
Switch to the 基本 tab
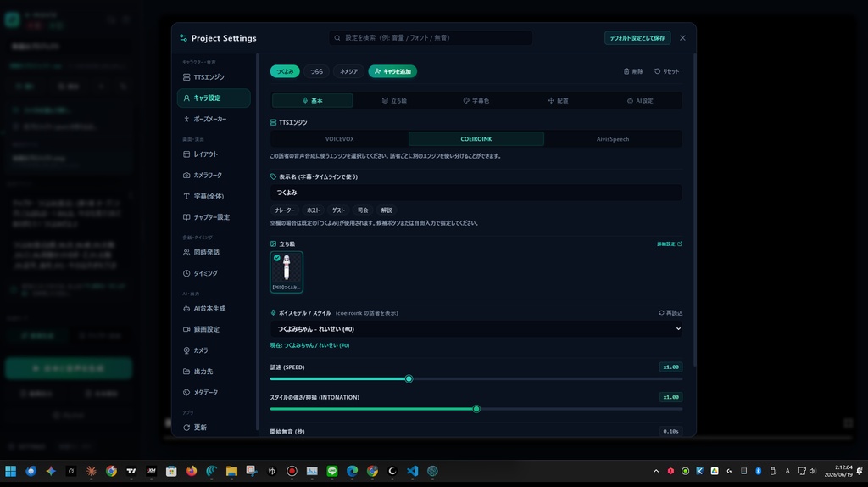click(312, 101)
